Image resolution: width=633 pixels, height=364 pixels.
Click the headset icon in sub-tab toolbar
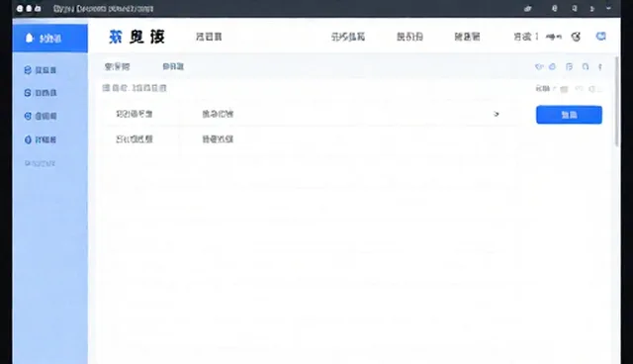click(586, 66)
